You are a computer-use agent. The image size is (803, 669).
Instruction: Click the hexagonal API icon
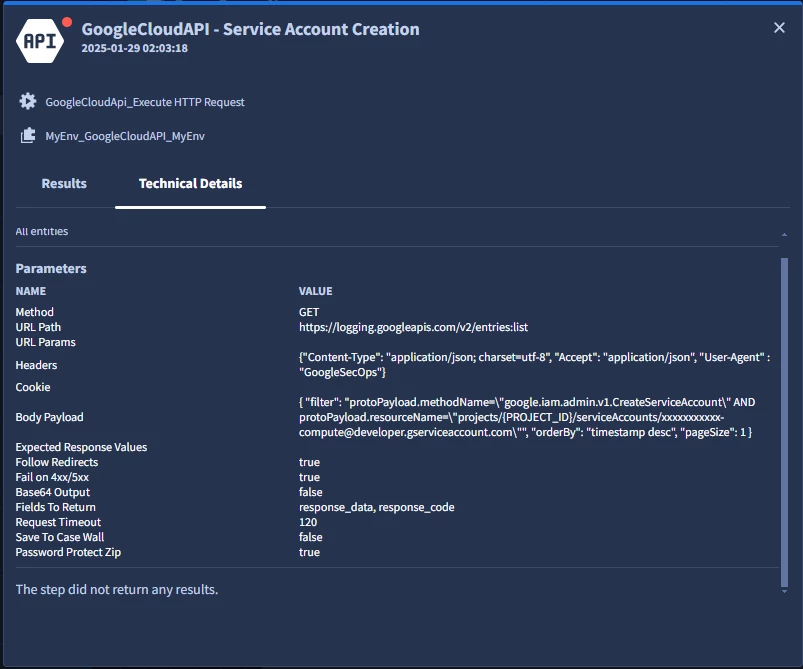[40, 41]
